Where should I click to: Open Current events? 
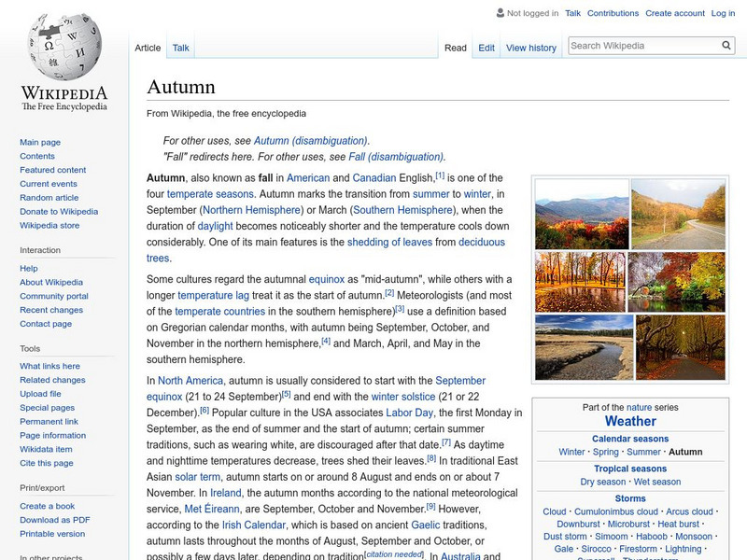(49, 183)
